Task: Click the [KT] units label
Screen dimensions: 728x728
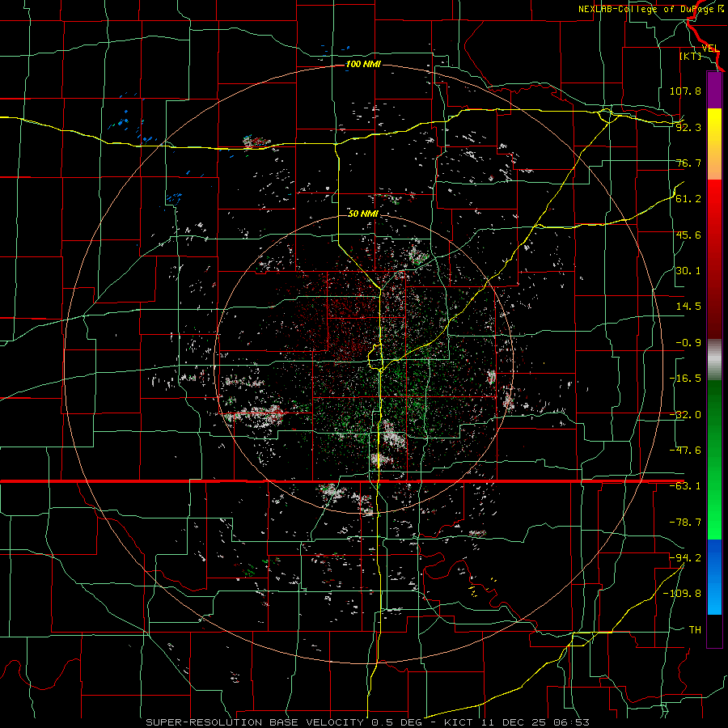Action: pyautogui.click(x=691, y=56)
